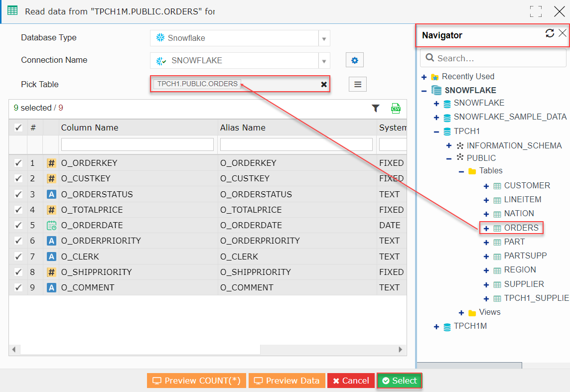
Task: Click the text type icon for O_ORDERSTATUS
Action: pos(51,194)
